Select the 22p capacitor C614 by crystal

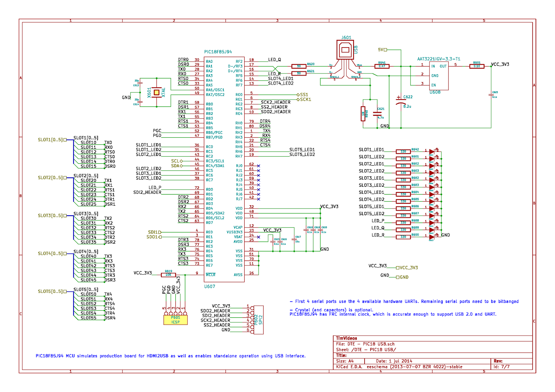point(140,102)
